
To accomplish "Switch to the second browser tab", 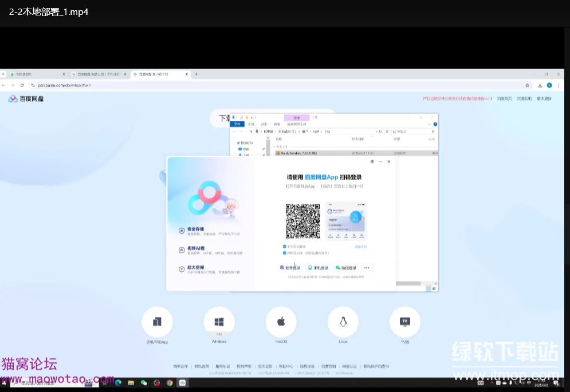I will (99, 74).
